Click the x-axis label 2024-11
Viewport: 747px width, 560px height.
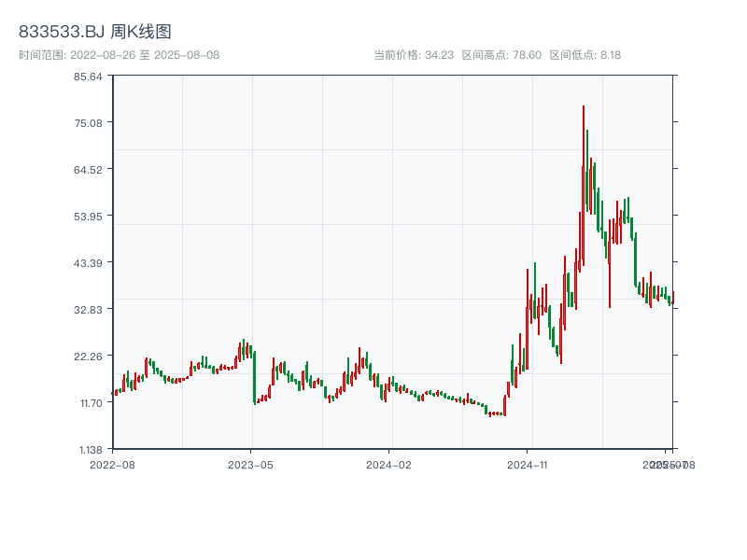[x=528, y=465]
